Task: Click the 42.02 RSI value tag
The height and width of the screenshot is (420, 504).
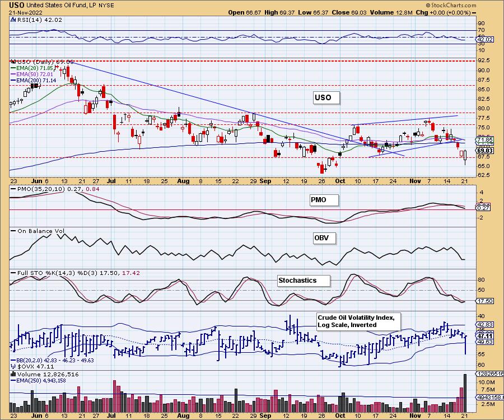Action: click(x=485, y=40)
